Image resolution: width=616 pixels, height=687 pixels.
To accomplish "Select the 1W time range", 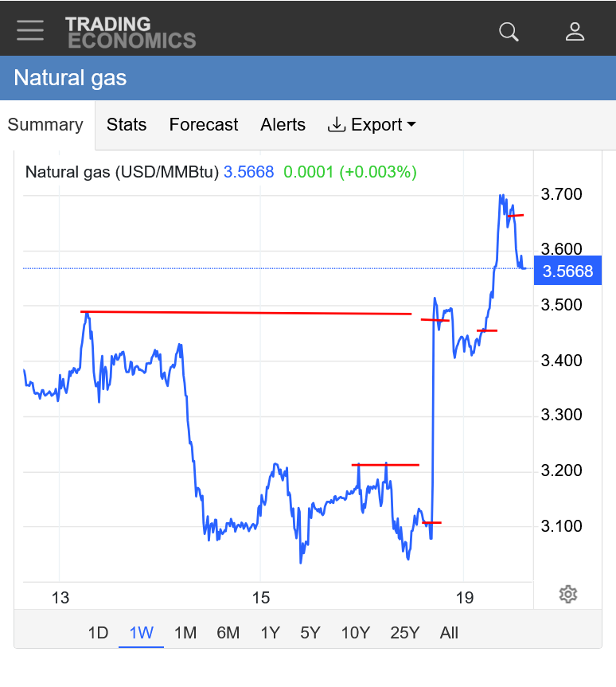I will tap(141, 633).
